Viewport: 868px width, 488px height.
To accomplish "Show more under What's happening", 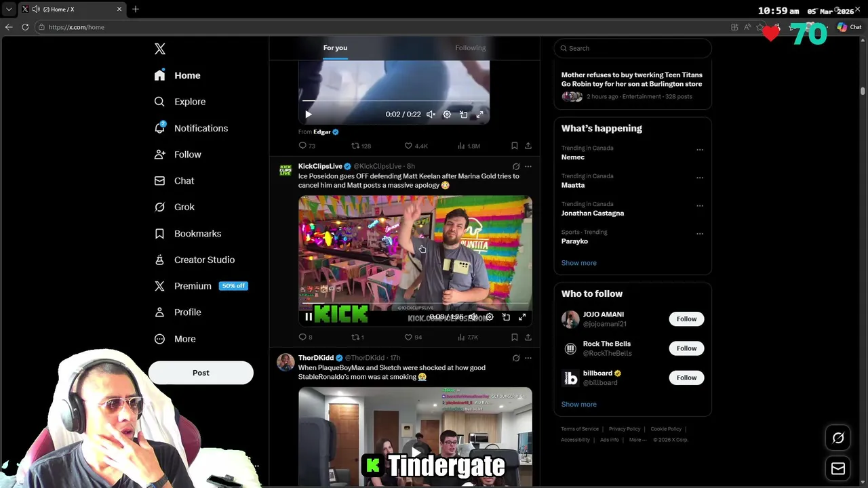I will (578, 263).
